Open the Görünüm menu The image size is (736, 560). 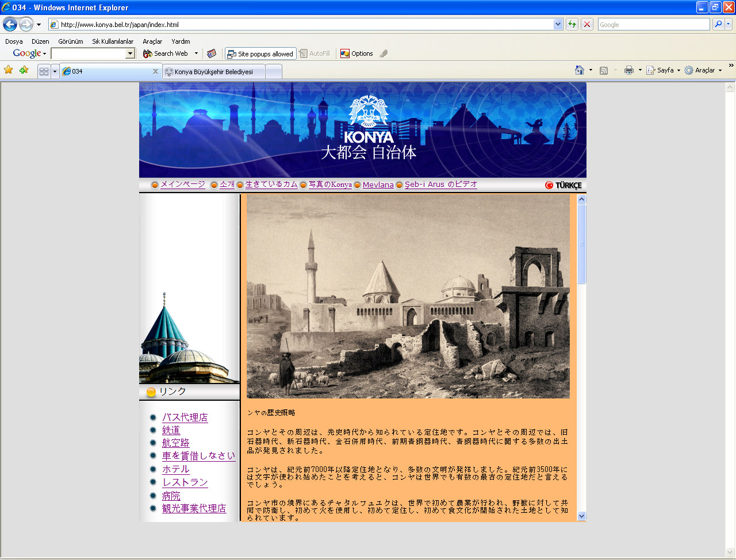pos(71,41)
